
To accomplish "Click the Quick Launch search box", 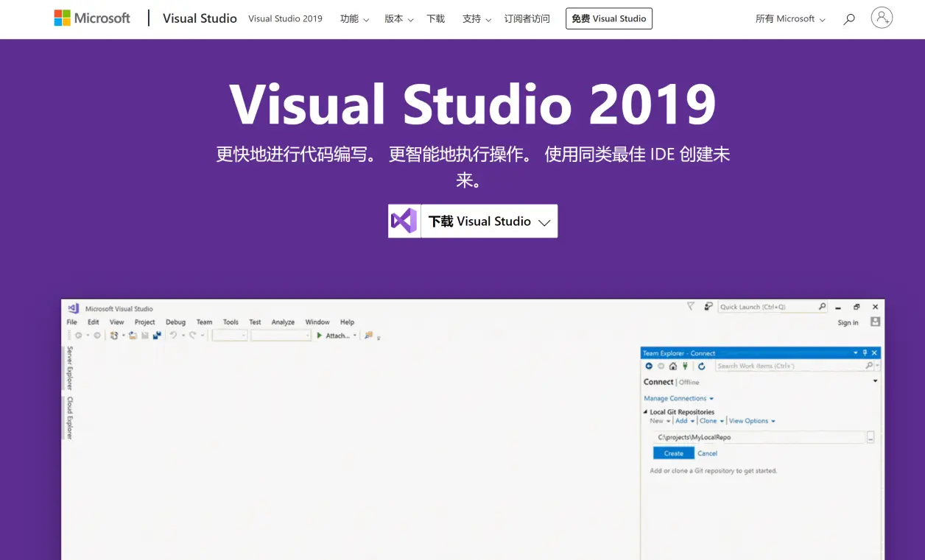I will click(773, 307).
